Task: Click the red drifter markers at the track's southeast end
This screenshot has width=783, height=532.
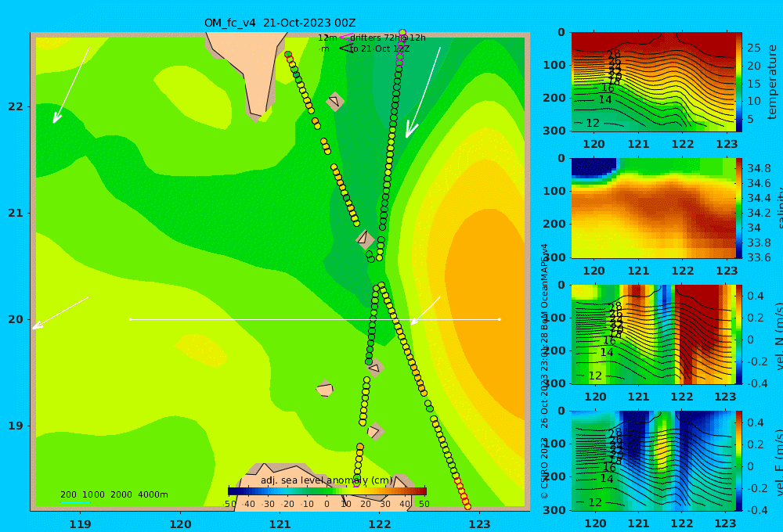Action: [463, 494]
